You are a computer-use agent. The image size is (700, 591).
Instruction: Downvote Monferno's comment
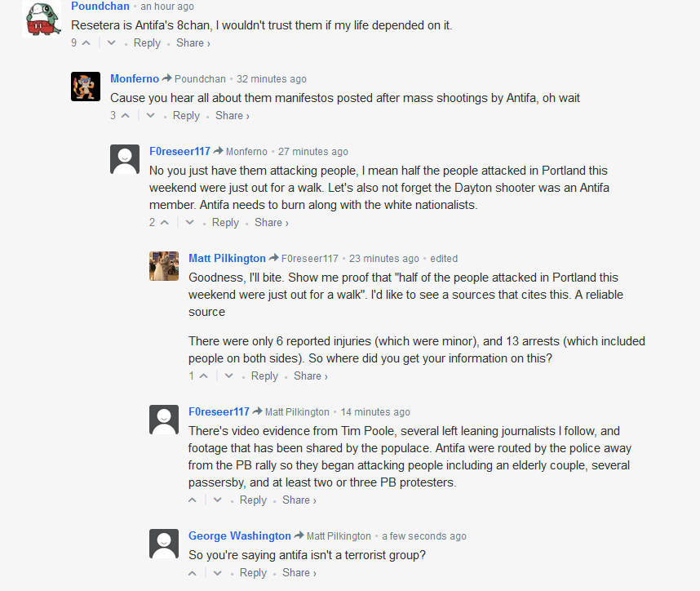(x=150, y=116)
